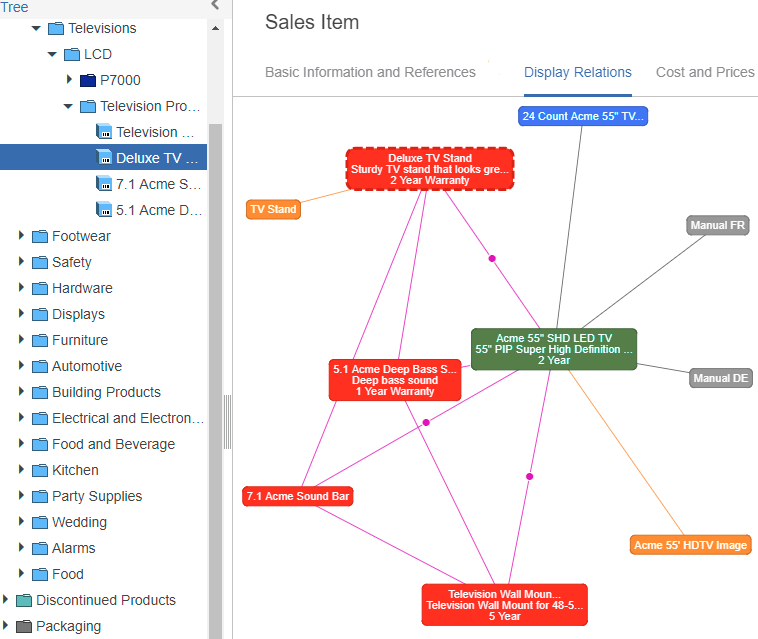Click the Automotive folder icon
Image resolution: width=758 pixels, height=639 pixels.
[x=40, y=366]
